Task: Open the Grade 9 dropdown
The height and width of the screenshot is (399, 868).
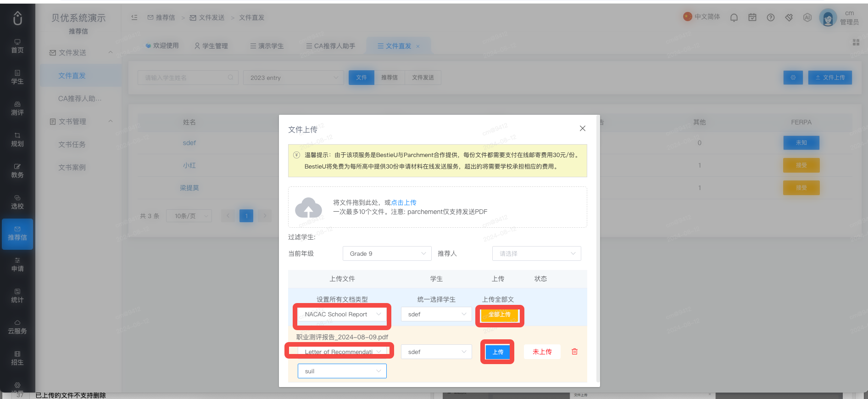Action: pyautogui.click(x=387, y=253)
